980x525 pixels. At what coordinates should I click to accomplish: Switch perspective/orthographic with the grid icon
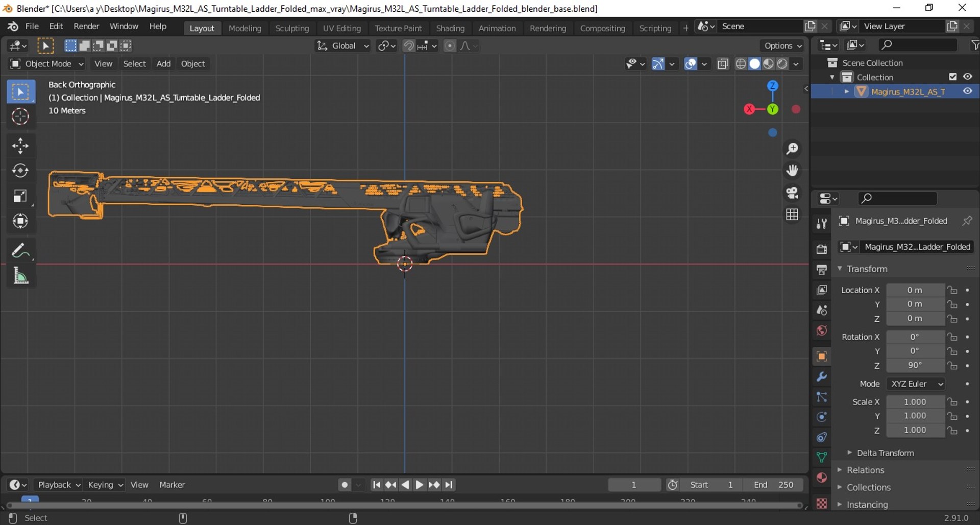[x=792, y=215]
